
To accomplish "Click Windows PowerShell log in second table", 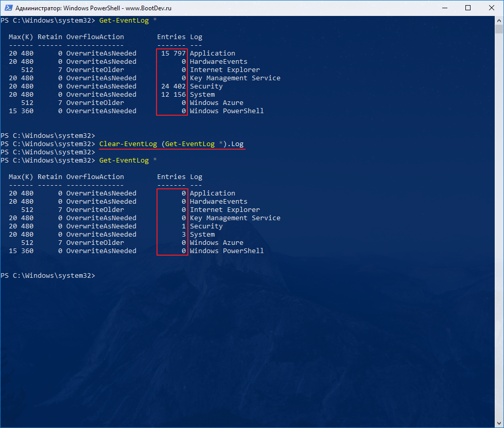I will tap(227, 251).
